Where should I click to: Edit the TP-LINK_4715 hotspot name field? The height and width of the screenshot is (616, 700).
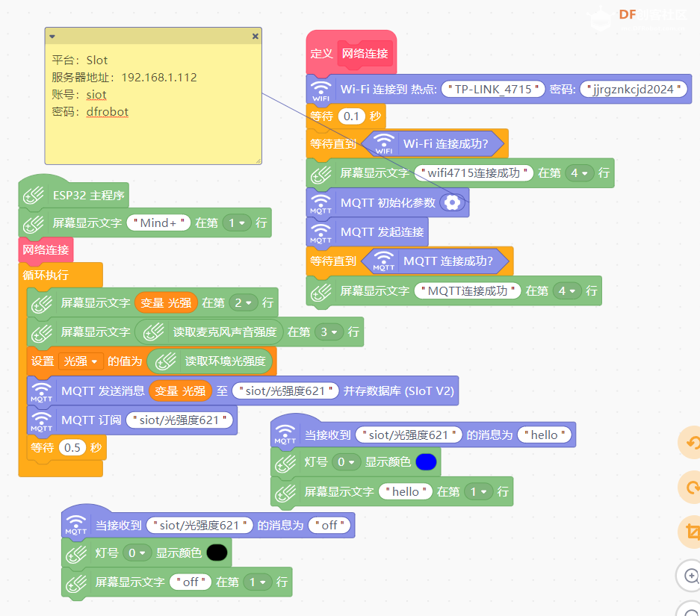coord(493,89)
